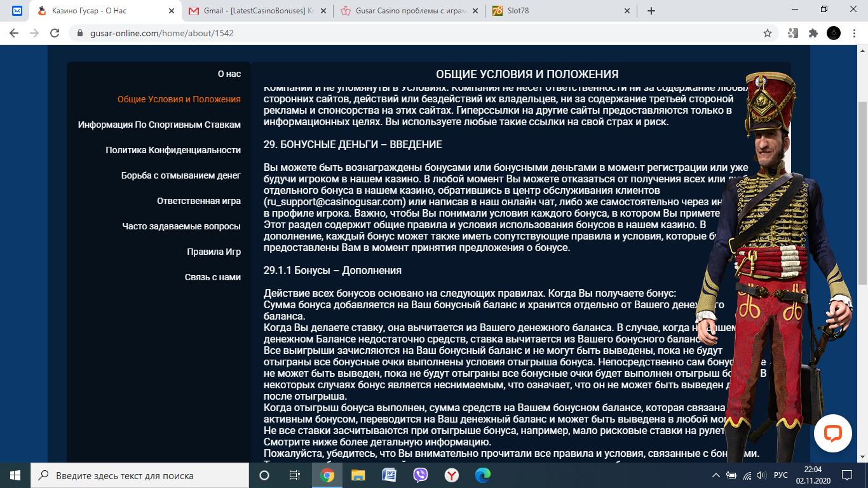868x488 pixels.
Task: Bookmark this page with the star icon
Action: click(x=768, y=33)
